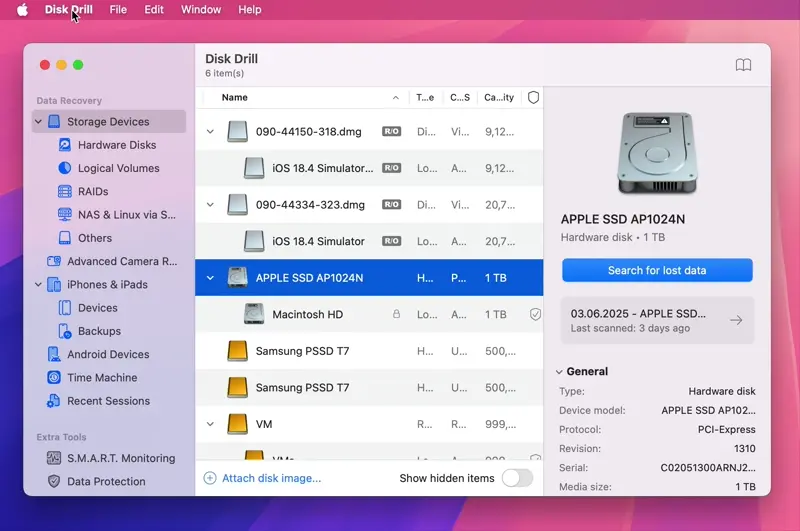Collapse the VM drive row
Viewport: 800px width, 531px height.
pos(210,424)
